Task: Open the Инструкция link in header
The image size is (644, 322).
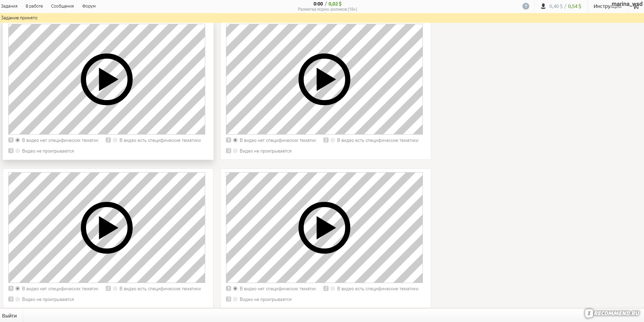Action: [x=607, y=6]
